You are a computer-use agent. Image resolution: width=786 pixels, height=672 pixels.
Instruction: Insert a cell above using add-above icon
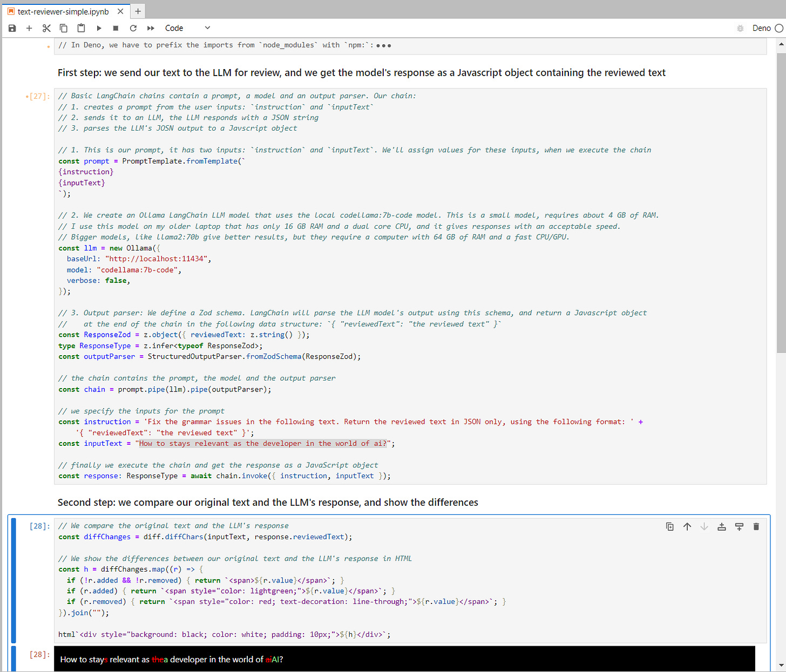(722, 526)
